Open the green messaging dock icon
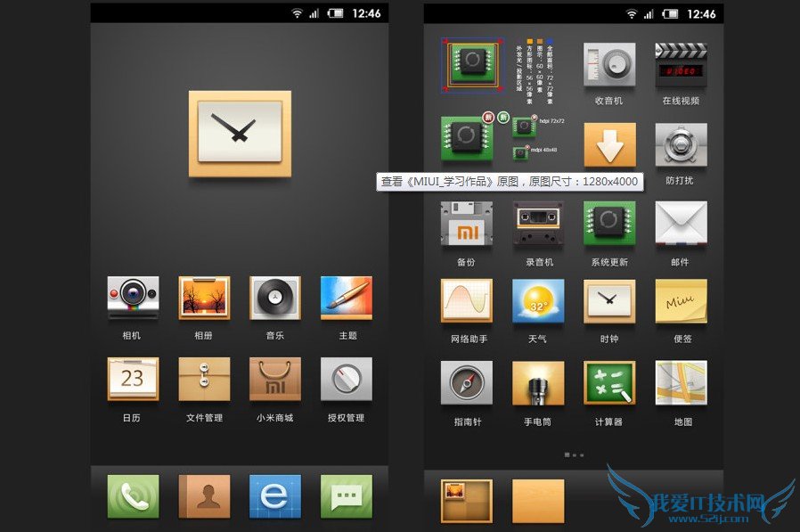Image resolution: width=800 pixels, height=532 pixels. 347,496
